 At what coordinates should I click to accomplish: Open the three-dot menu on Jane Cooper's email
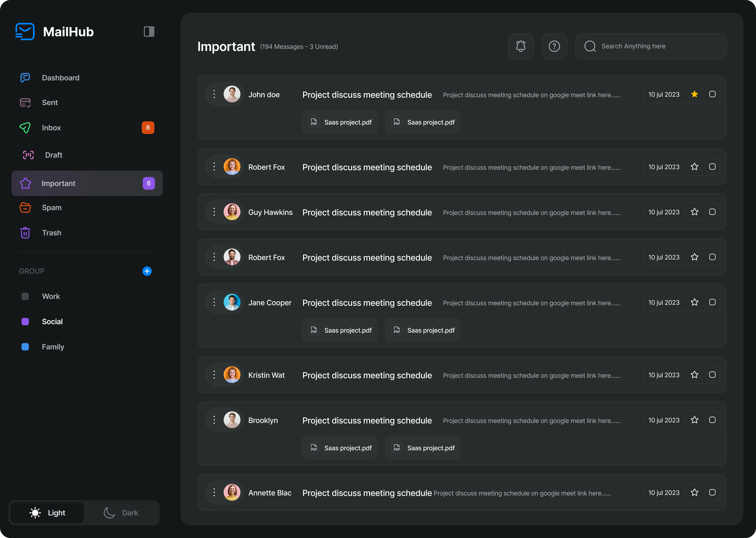214,302
